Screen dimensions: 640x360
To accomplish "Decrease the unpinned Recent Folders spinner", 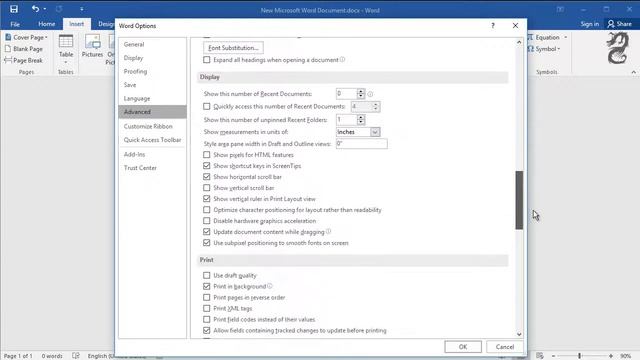I will pos(360,122).
